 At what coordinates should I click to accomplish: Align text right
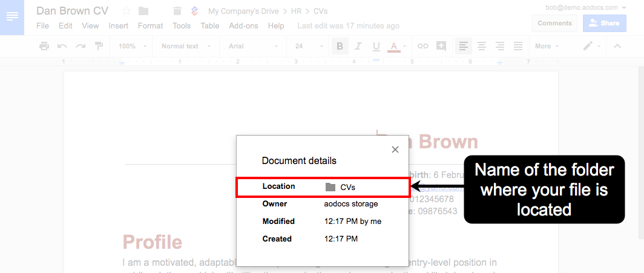[x=500, y=46]
